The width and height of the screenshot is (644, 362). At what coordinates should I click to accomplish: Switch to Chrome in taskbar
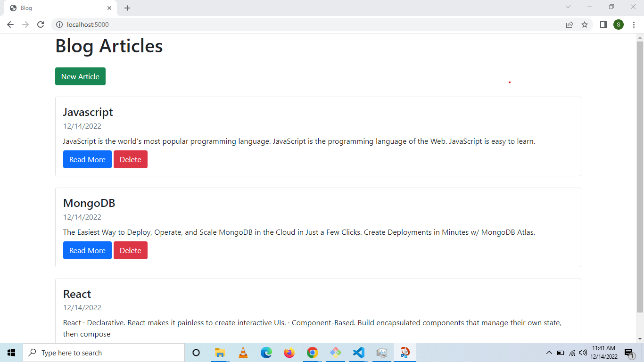pyautogui.click(x=312, y=353)
